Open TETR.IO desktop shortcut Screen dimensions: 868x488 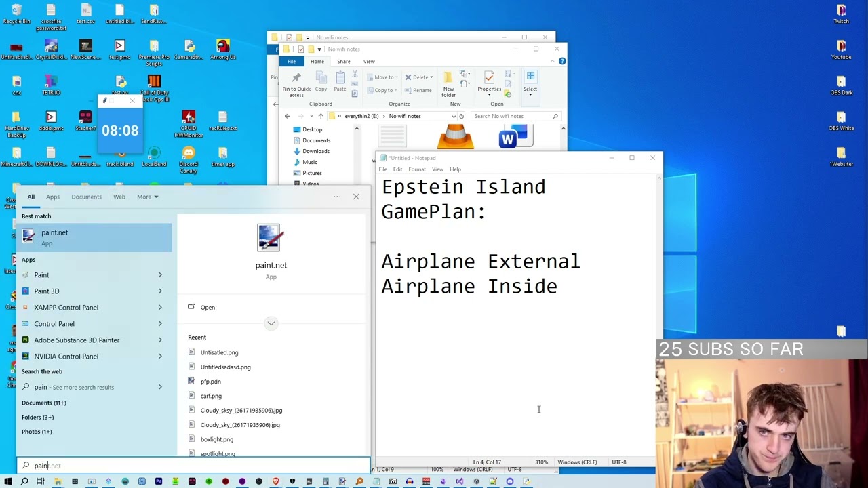(51, 85)
